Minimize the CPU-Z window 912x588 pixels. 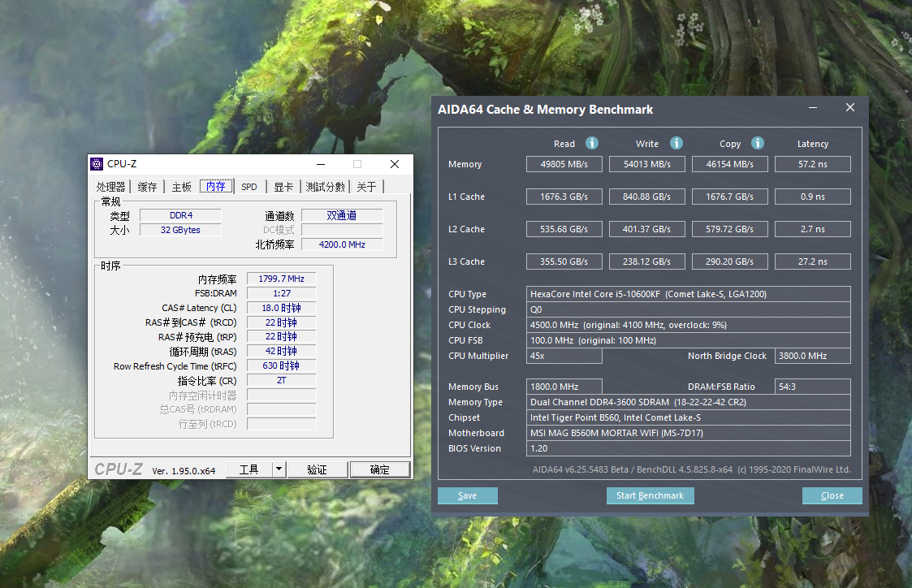(x=321, y=164)
